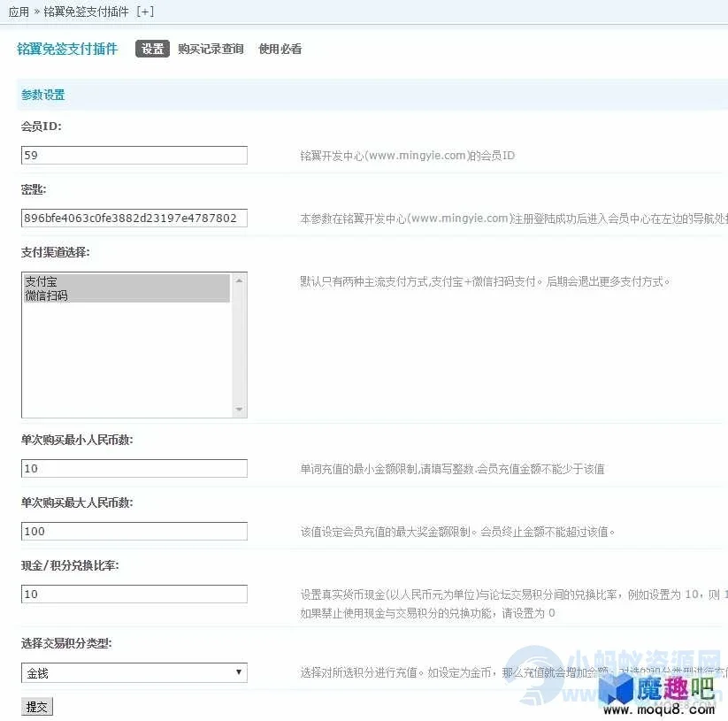Click the 铭翼免签支付插件 page title

pyautogui.click(x=65, y=49)
